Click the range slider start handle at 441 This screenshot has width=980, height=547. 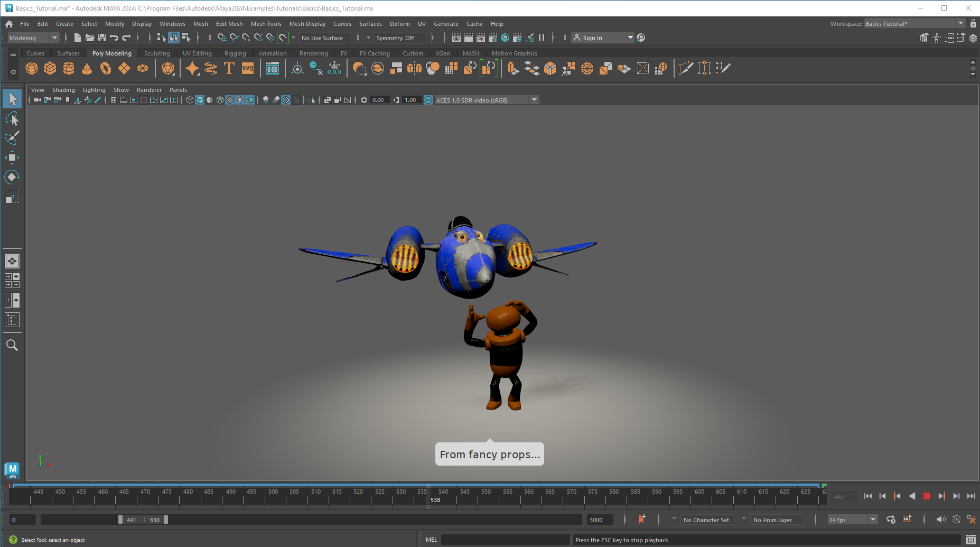click(120, 520)
